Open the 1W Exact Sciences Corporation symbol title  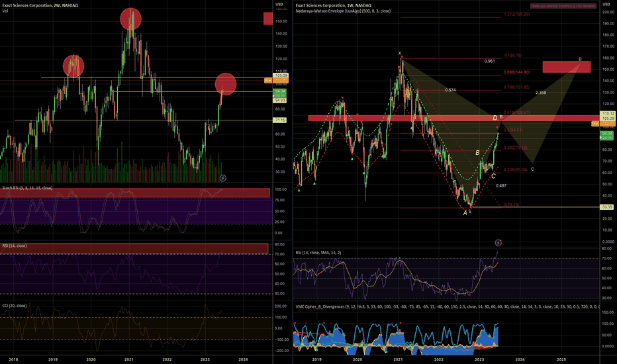click(x=333, y=5)
